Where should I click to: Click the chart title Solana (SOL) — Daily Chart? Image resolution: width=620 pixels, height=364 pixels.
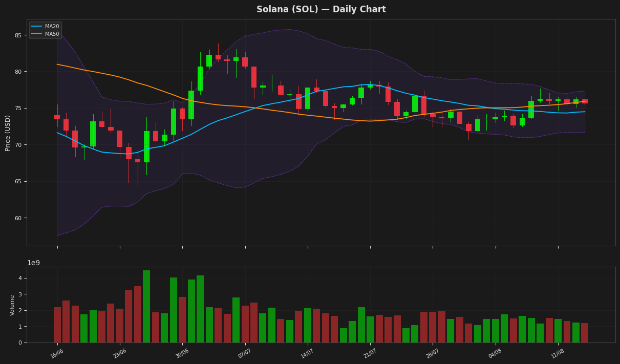321,10
